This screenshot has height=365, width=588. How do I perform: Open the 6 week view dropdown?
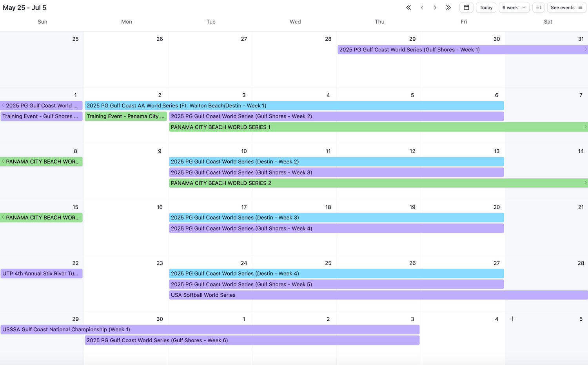pyautogui.click(x=514, y=7)
